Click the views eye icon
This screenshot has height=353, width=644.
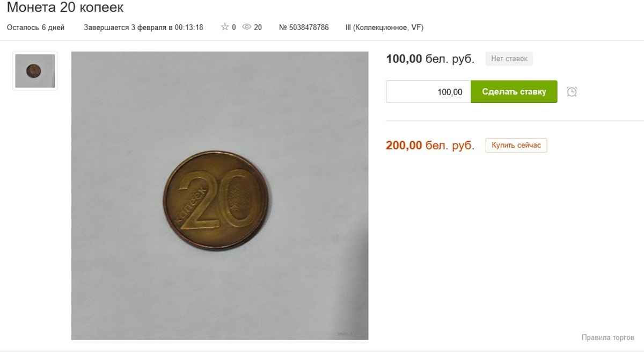247,27
